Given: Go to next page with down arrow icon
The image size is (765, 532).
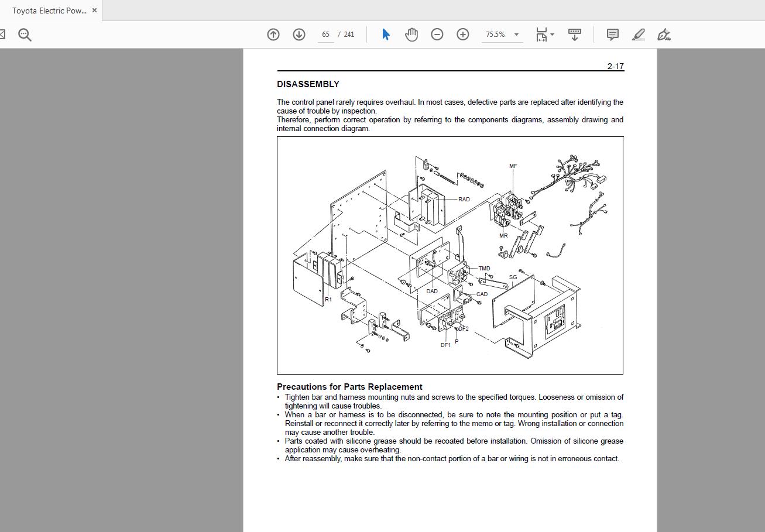Looking at the screenshot, I should [299, 35].
